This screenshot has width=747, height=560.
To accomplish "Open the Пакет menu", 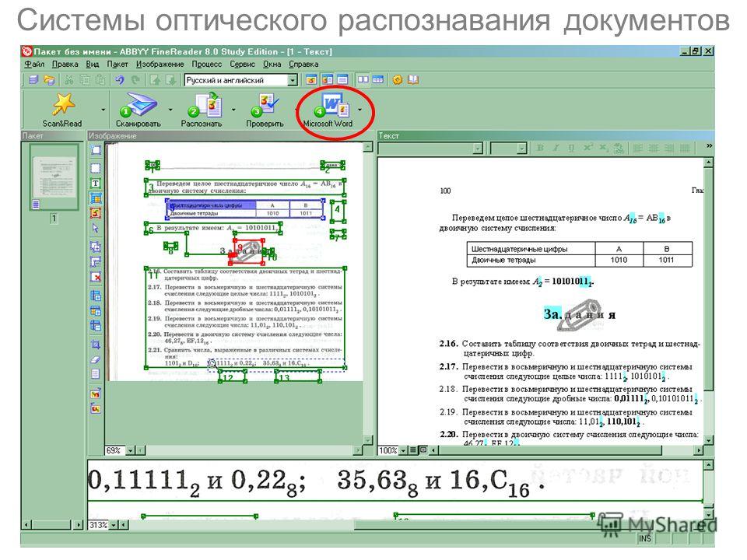I will [x=117, y=65].
